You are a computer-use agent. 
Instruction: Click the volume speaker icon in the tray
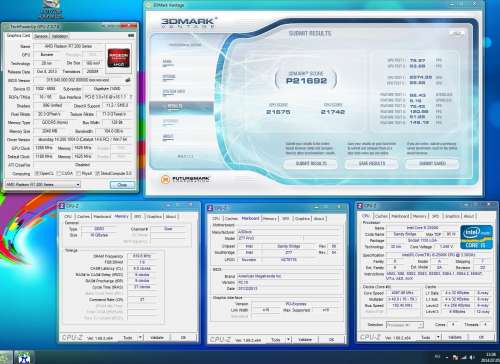[x=472, y=357]
